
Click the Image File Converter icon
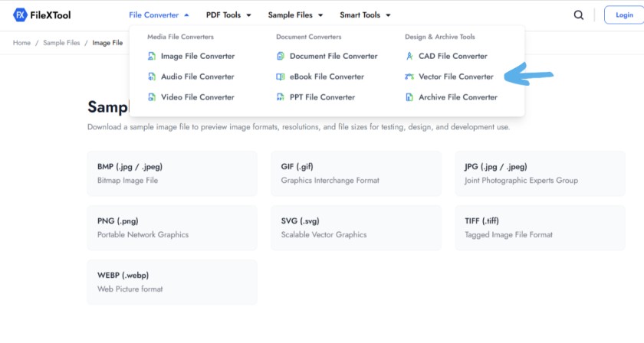click(152, 56)
